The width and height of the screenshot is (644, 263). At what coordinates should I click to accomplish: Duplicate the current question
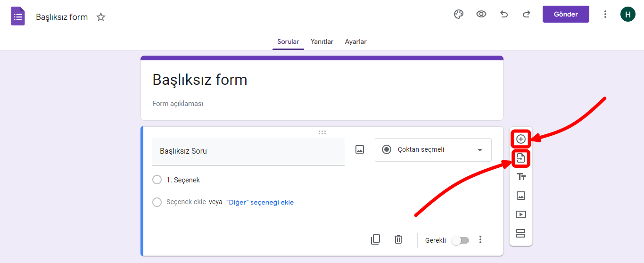pyautogui.click(x=375, y=239)
